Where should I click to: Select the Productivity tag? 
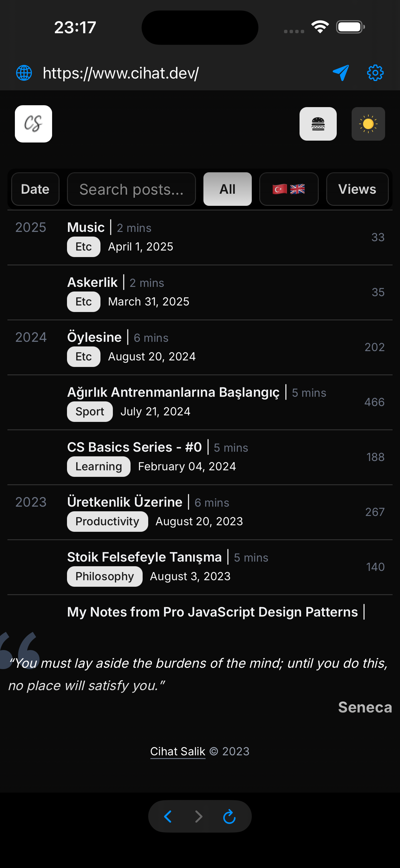pos(107,521)
